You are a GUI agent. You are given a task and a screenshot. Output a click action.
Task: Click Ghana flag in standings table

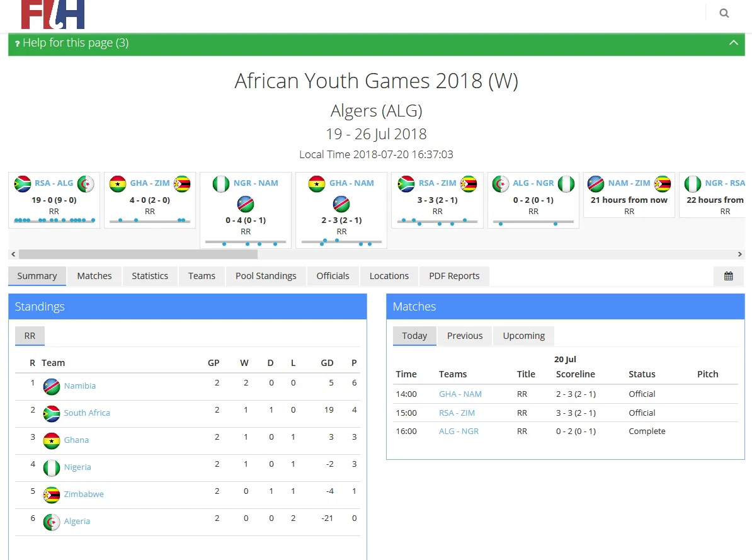[x=52, y=440]
